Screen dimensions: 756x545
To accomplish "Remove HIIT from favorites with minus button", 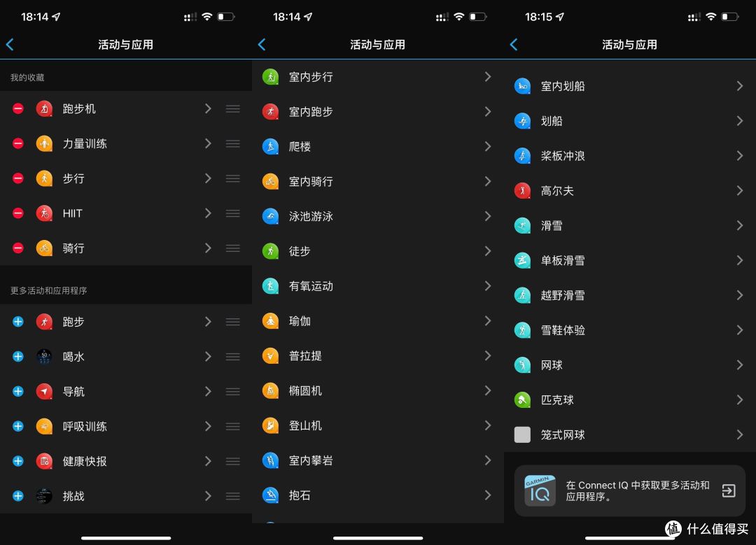I will coord(17,213).
